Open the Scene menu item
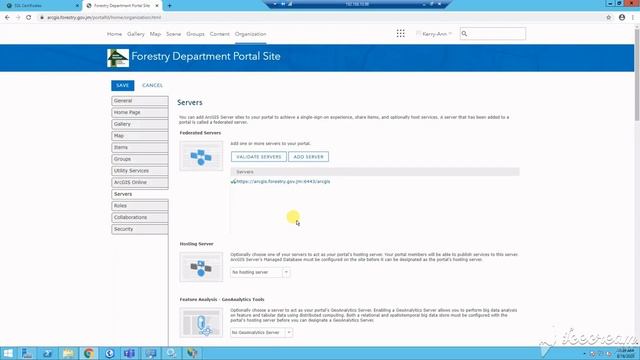The width and height of the screenshot is (640, 360). pos(173,34)
